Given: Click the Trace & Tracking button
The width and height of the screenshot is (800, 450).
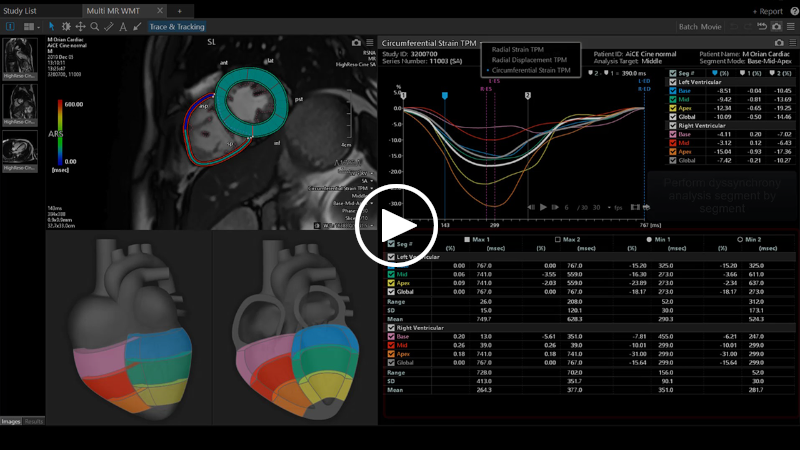Looking at the screenshot, I should [x=177, y=27].
